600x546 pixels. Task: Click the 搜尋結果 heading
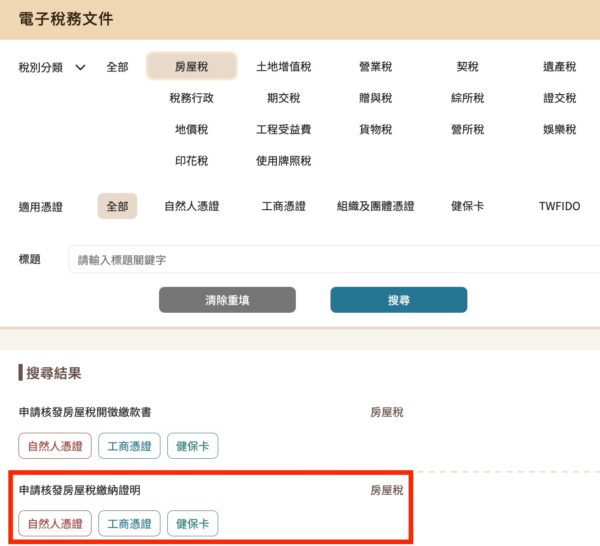click(x=54, y=373)
